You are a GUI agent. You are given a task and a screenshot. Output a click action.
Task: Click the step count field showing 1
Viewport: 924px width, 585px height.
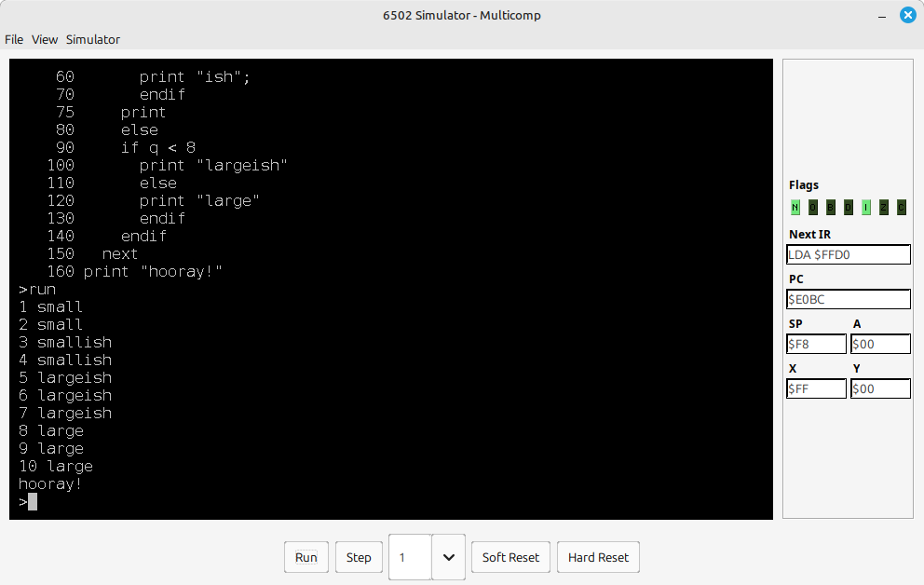point(410,557)
